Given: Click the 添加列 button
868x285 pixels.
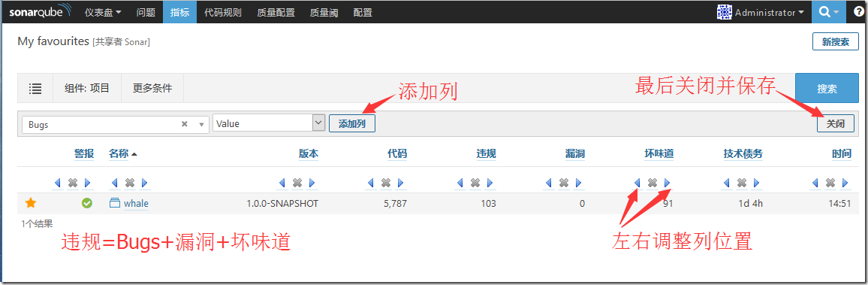Looking at the screenshot, I should pos(352,123).
